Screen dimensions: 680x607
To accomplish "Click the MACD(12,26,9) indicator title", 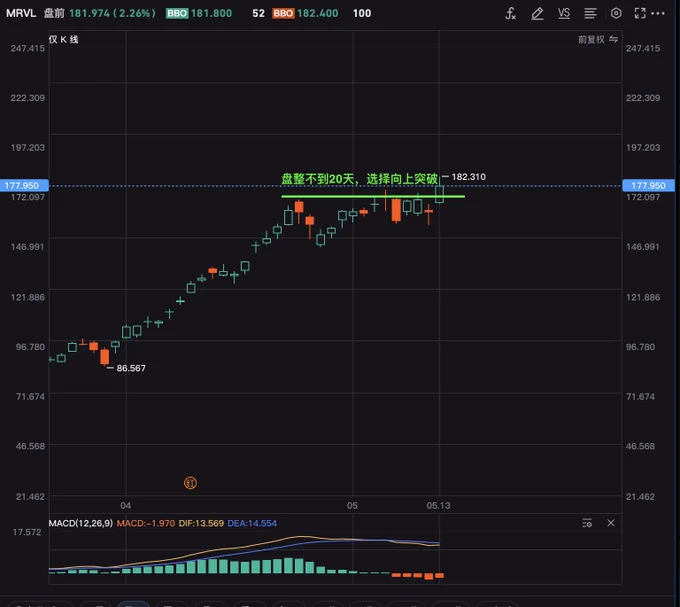I will click(81, 523).
